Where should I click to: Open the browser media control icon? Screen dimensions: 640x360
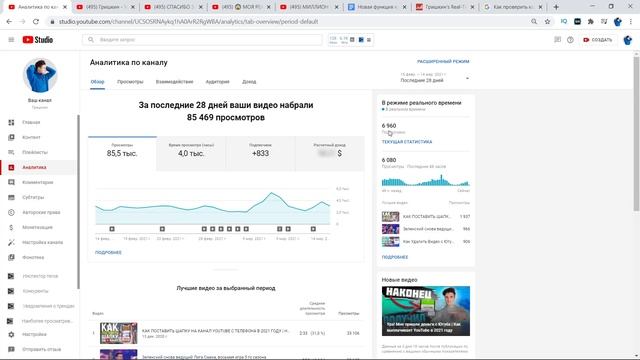(x=604, y=22)
